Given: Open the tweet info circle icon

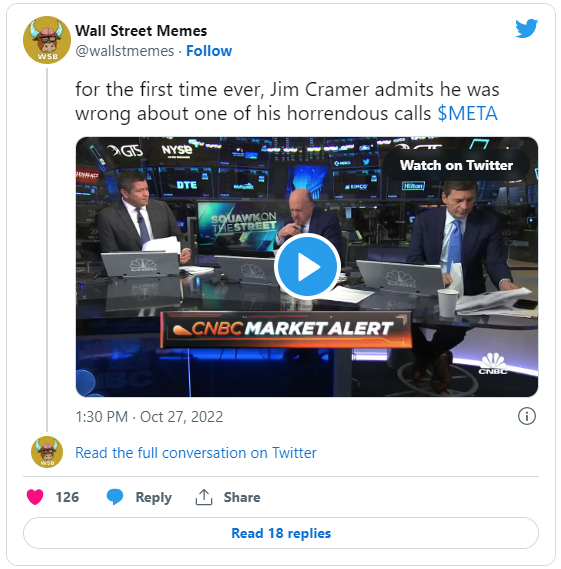Looking at the screenshot, I should (527, 416).
